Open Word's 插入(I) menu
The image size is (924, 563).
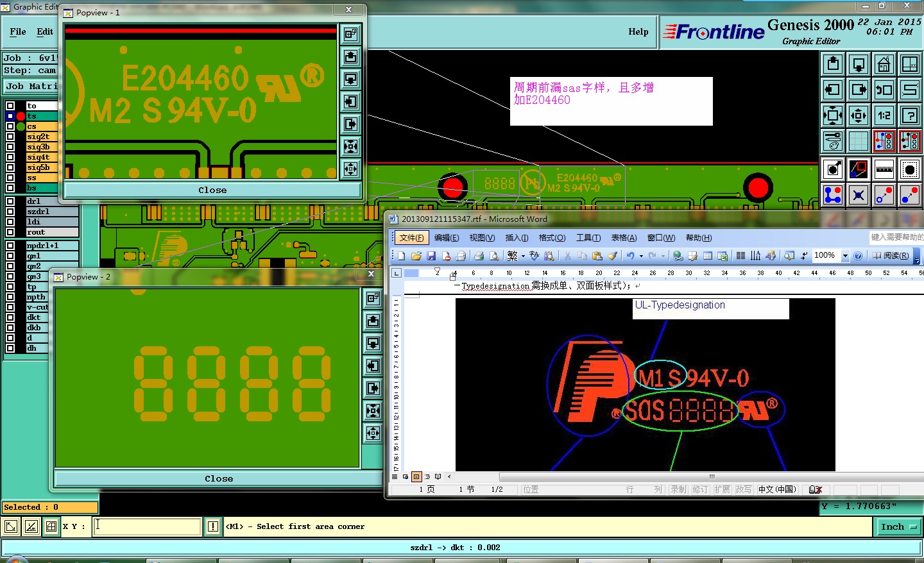tap(517, 238)
